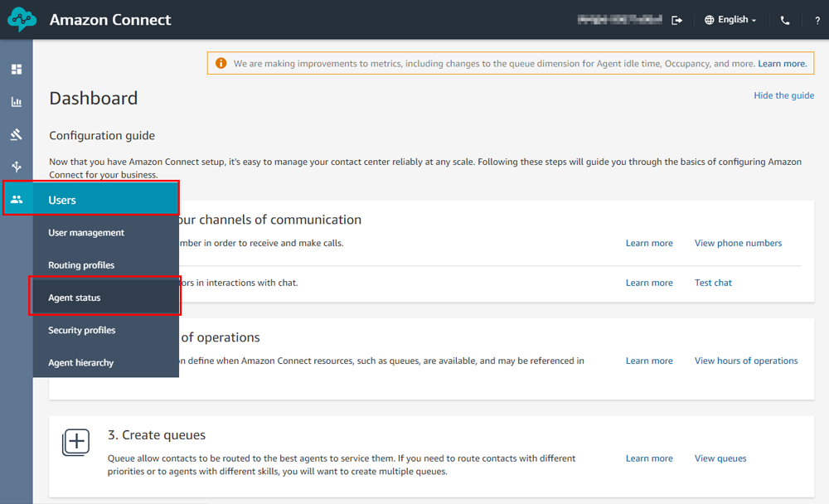Image resolution: width=829 pixels, height=504 pixels.
Task: Open the Test chat link
Action: point(713,283)
